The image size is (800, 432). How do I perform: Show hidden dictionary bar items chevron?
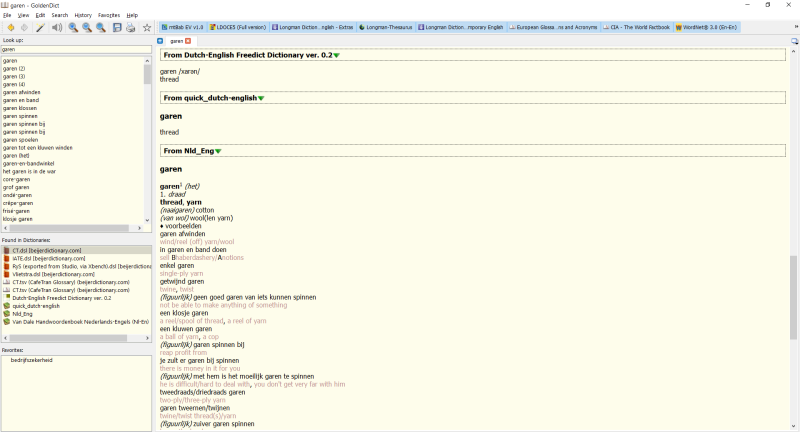[x=796, y=27]
